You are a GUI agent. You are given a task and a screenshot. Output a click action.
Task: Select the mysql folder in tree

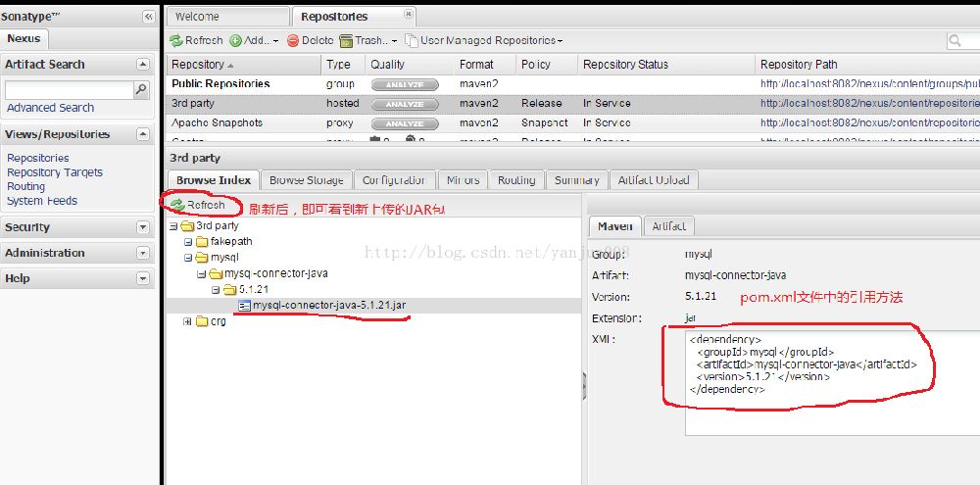[x=217, y=258]
